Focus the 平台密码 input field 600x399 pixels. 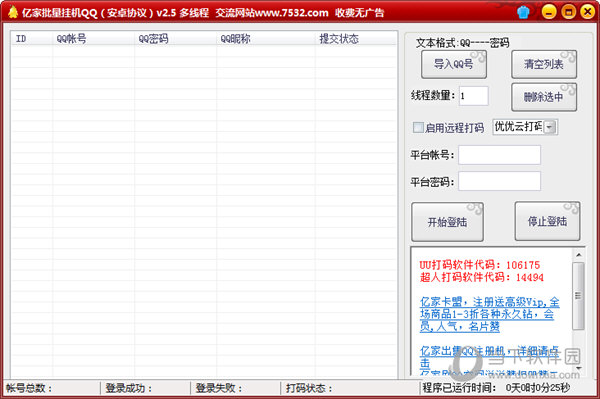499,181
